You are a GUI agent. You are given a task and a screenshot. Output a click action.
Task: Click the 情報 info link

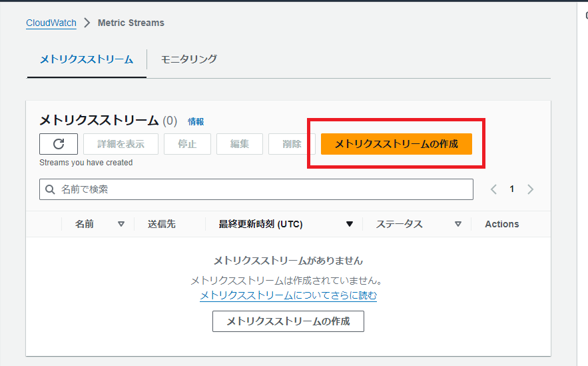click(196, 121)
